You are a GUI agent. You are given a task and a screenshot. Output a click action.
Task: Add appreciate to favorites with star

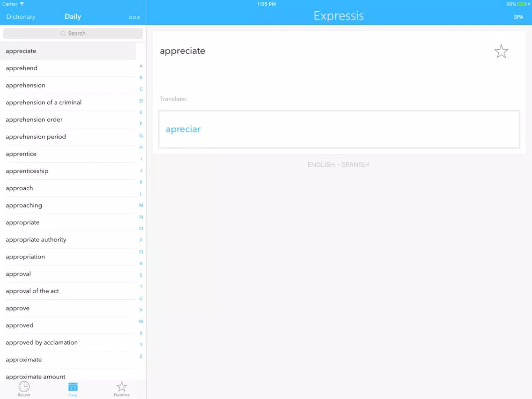[501, 52]
